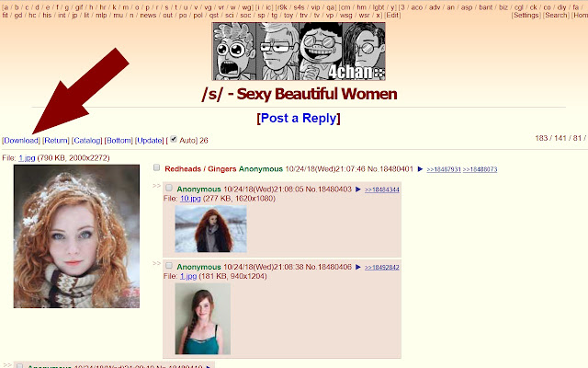Open the 4chan banner image
This screenshot has height=368, width=588.
point(299,52)
